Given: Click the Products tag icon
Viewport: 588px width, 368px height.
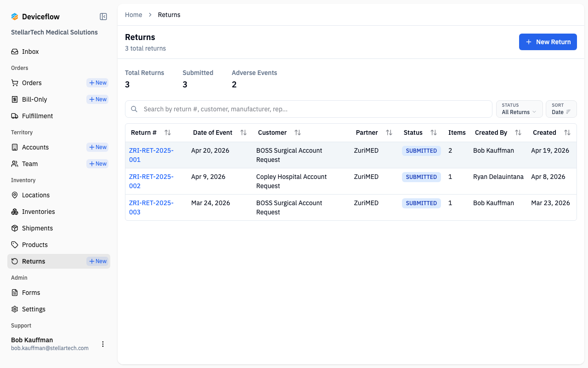Looking at the screenshot, I should coord(15,245).
